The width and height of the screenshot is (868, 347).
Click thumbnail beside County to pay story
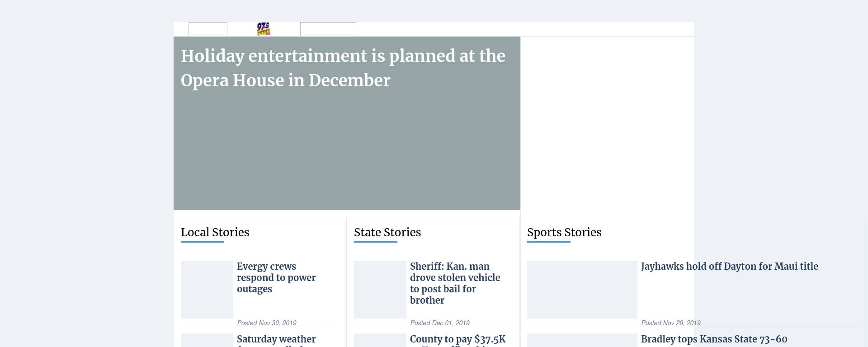[x=380, y=340]
